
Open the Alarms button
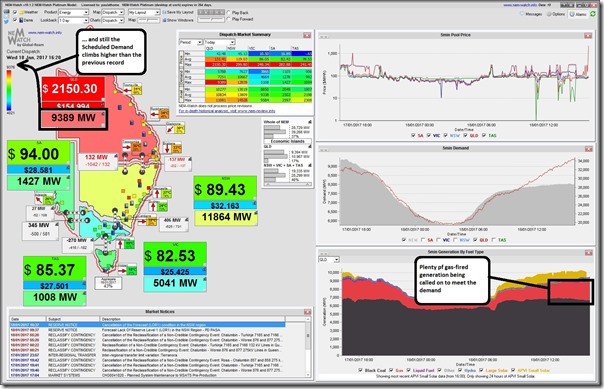coord(578,14)
